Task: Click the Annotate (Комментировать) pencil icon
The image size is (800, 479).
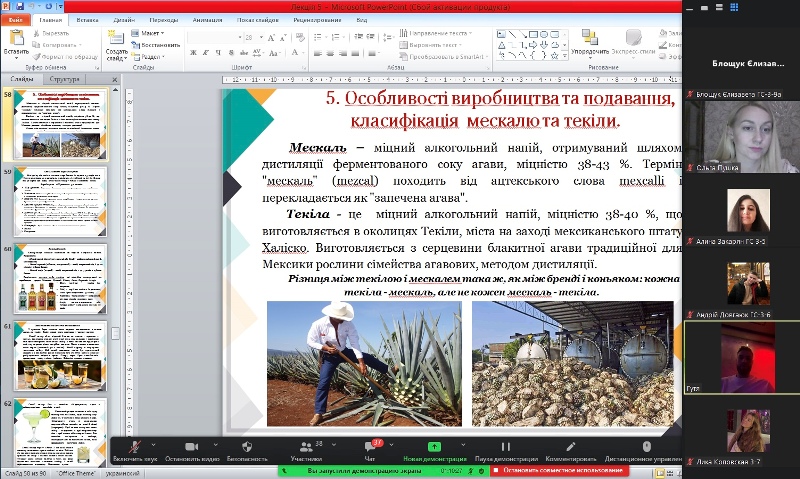Action: [570, 446]
